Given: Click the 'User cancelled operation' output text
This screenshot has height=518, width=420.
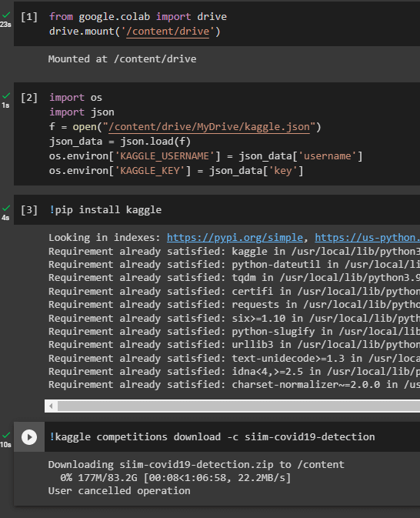Looking at the screenshot, I should (119, 491).
